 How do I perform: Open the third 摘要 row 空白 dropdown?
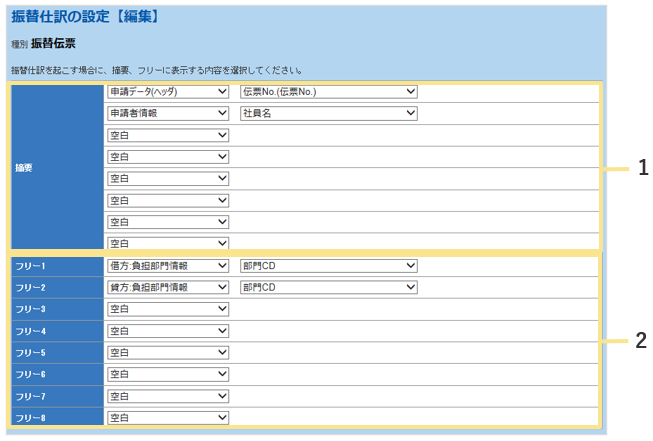[x=168, y=135]
